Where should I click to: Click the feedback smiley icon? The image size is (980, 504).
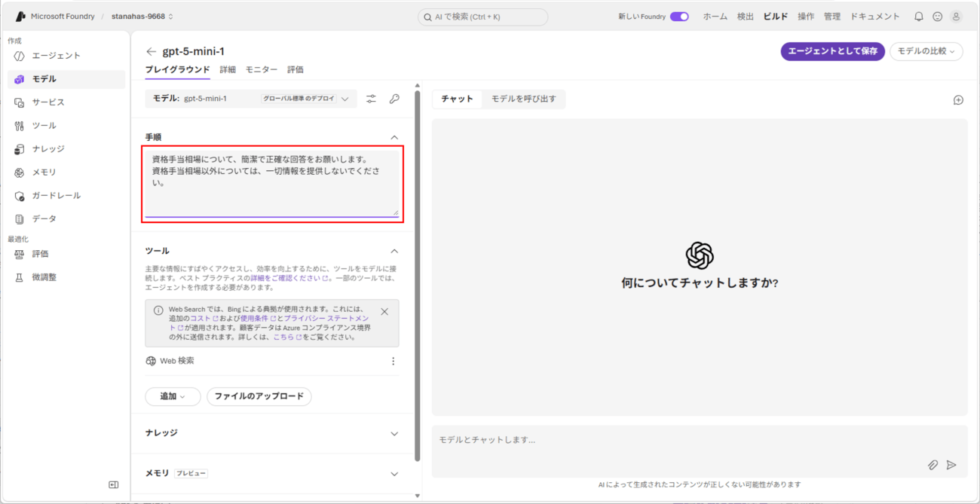[x=937, y=17]
